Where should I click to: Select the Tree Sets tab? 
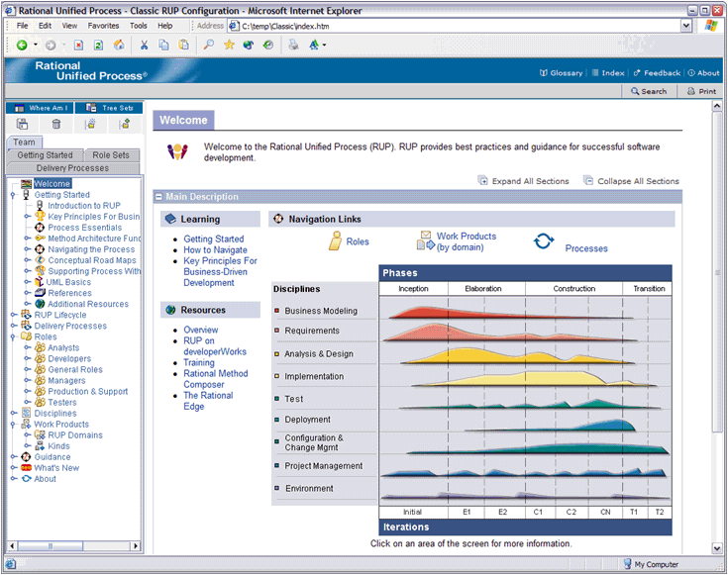(110, 108)
